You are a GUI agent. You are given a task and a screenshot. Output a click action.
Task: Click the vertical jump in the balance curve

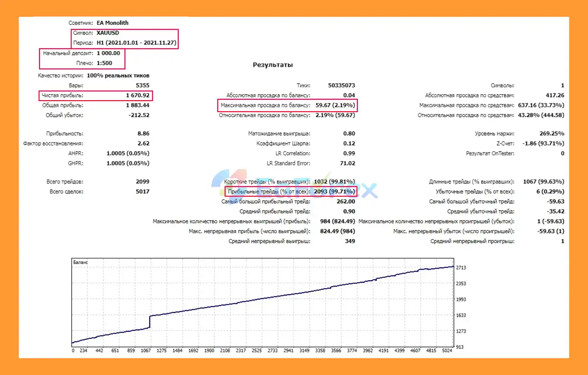(x=150, y=321)
